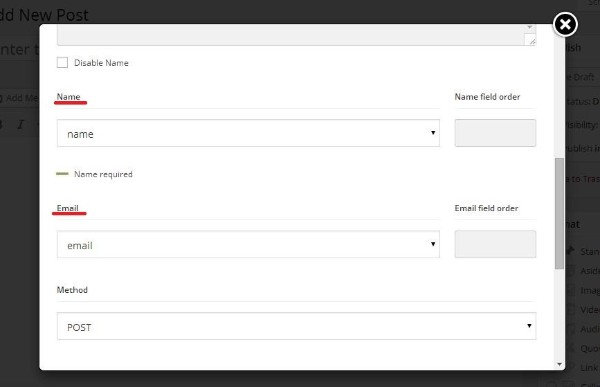Click the Email field order input
The width and height of the screenshot is (600, 387).
(x=495, y=244)
